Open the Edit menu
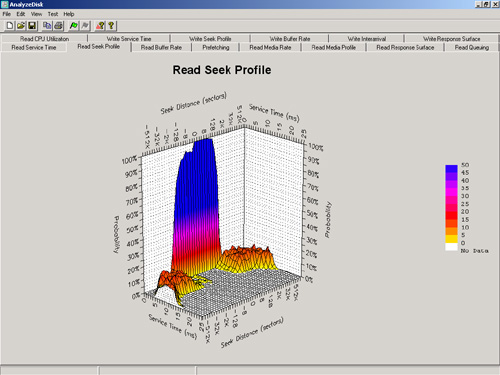 [x=21, y=14]
